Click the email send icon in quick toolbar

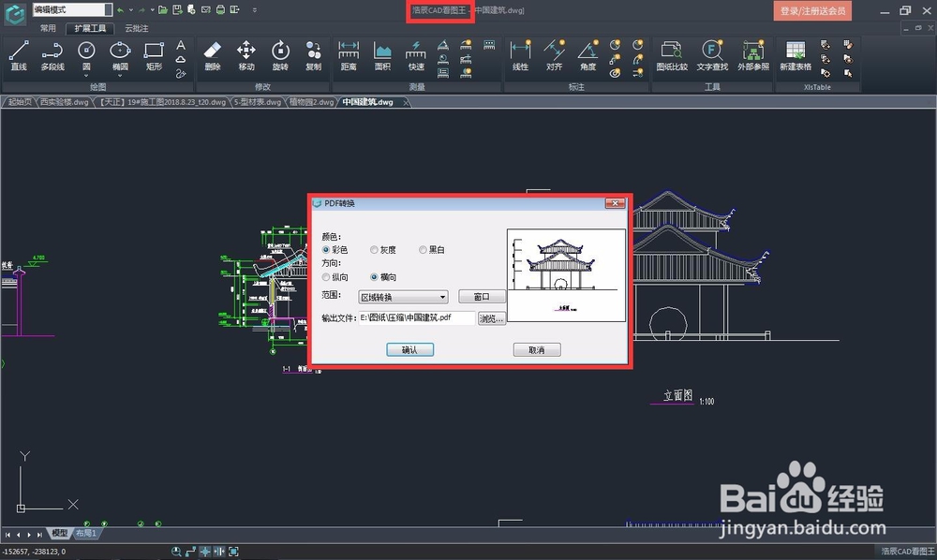click(205, 9)
